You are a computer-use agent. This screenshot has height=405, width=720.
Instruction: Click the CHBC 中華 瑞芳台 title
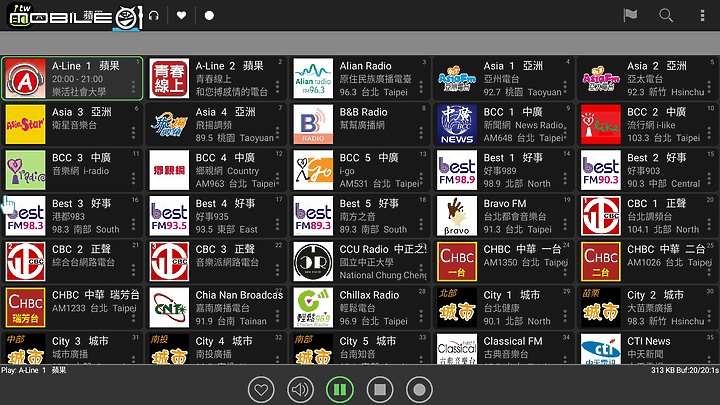(96, 295)
